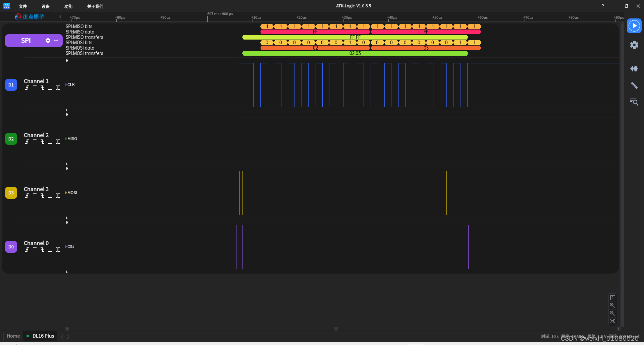This screenshot has height=345, width=644.
Task: Set rising edge trigger on Channel 1
Action: (x=27, y=88)
